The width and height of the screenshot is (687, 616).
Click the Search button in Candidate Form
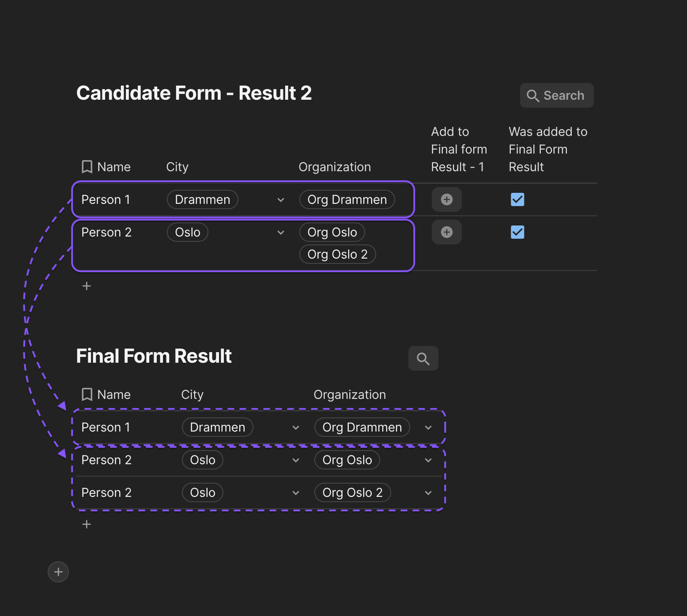(x=556, y=95)
